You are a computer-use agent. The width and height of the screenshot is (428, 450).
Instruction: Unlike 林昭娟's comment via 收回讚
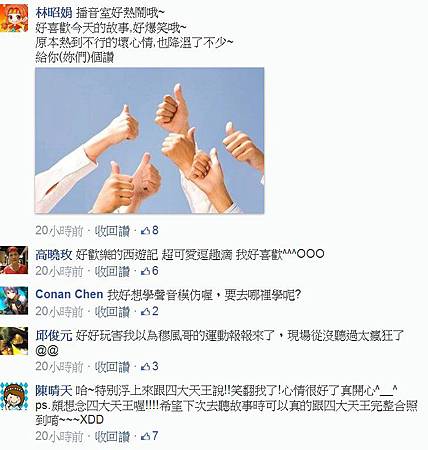tap(112, 231)
